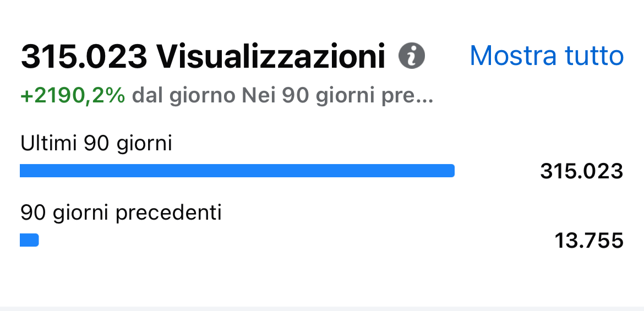This screenshot has height=311, width=644.
Task: Select the green +2190,2% change figure
Action: 73,96
